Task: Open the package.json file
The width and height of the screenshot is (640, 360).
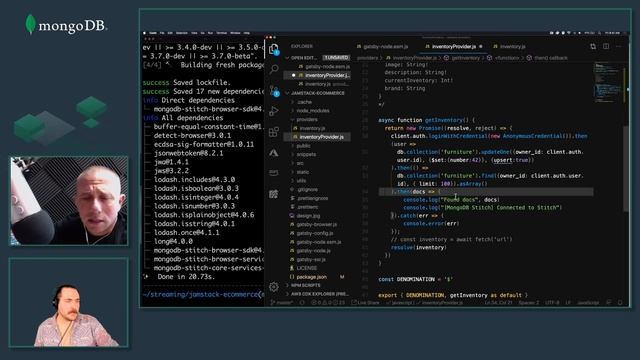Action: coord(311,277)
